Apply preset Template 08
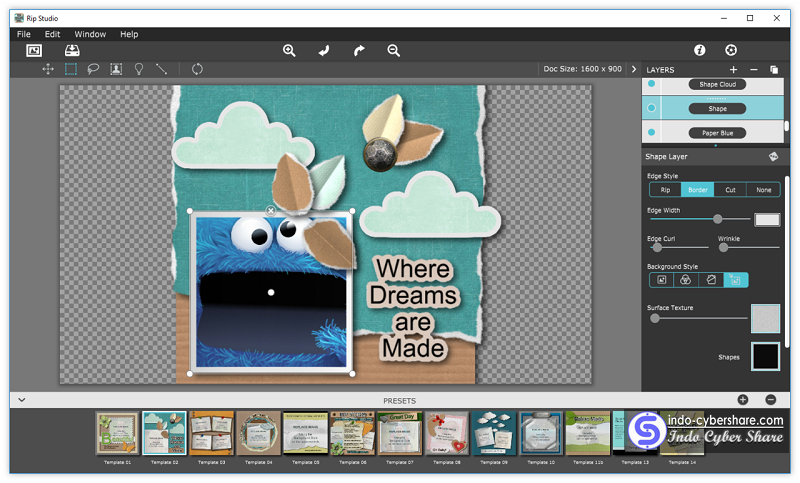Screen dimensions: 800x483 tap(446, 434)
